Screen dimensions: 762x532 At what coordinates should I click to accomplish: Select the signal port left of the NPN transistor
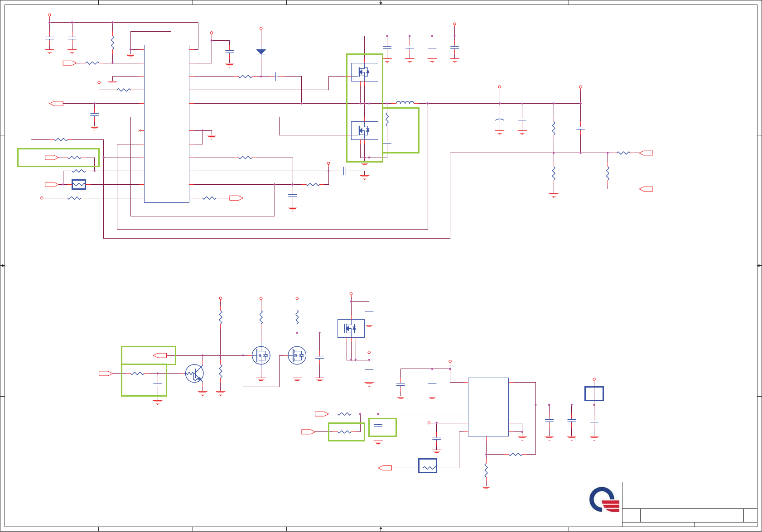pos(106,374)
